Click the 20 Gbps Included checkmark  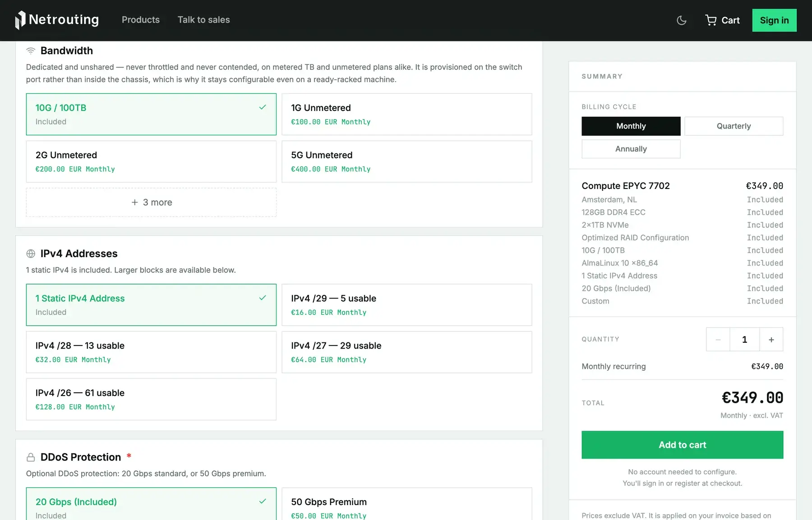coord(263,502)
